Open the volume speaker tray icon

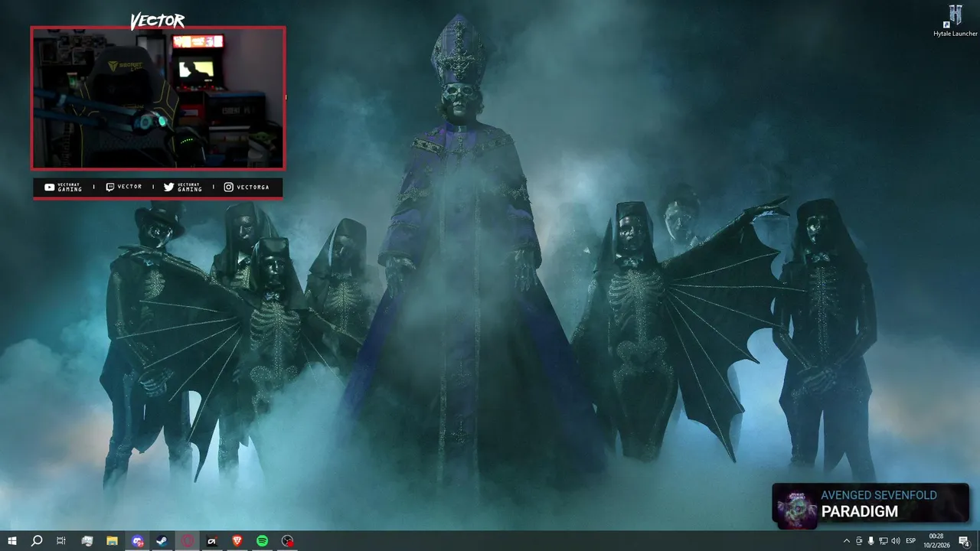click(x=896, y=541)
